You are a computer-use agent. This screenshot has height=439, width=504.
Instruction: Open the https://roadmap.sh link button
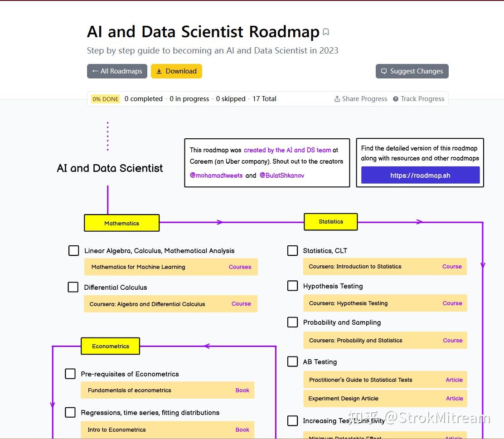click(420, 175)
